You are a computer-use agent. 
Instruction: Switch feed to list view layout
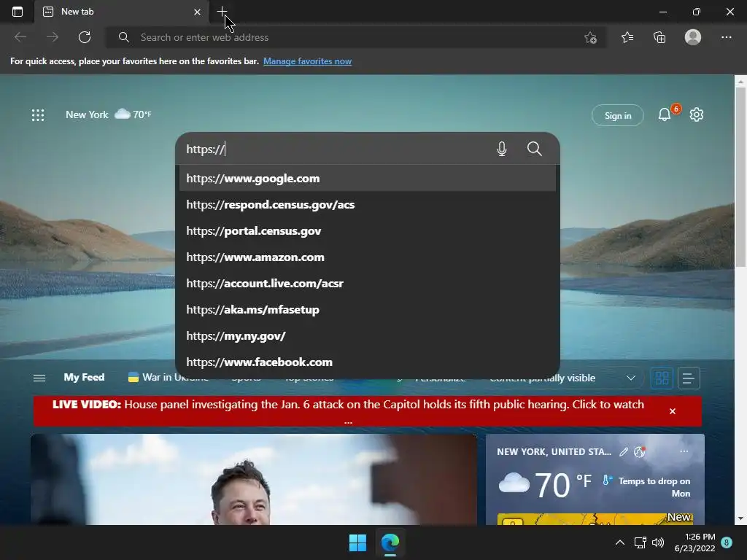[689, 378]
